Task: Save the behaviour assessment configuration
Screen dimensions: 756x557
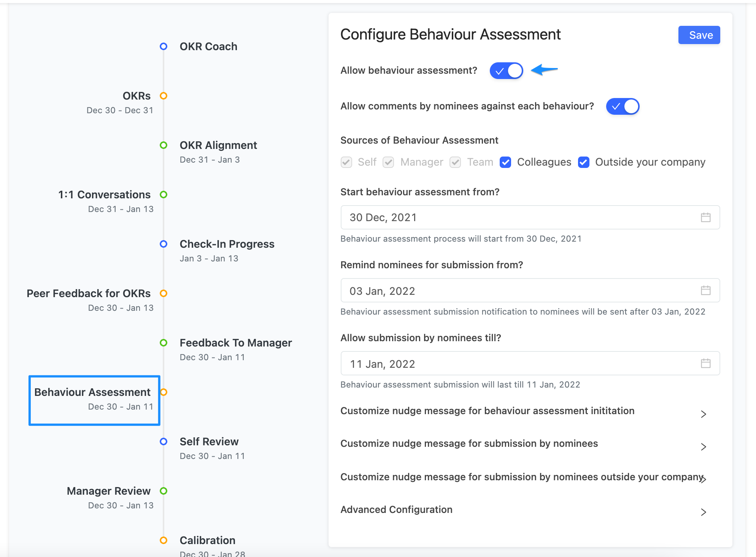Action: (x=699, y=35)
